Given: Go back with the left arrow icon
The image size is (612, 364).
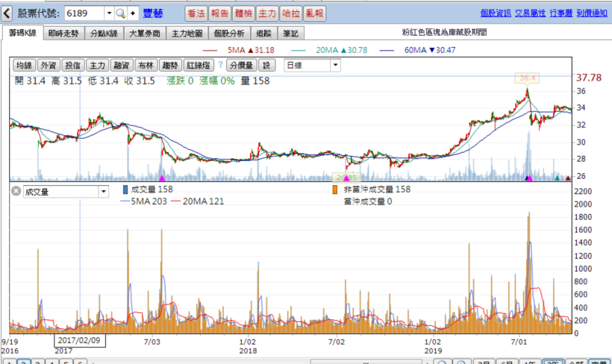Looking at the screenshot, I should click(x=7, y=13).
